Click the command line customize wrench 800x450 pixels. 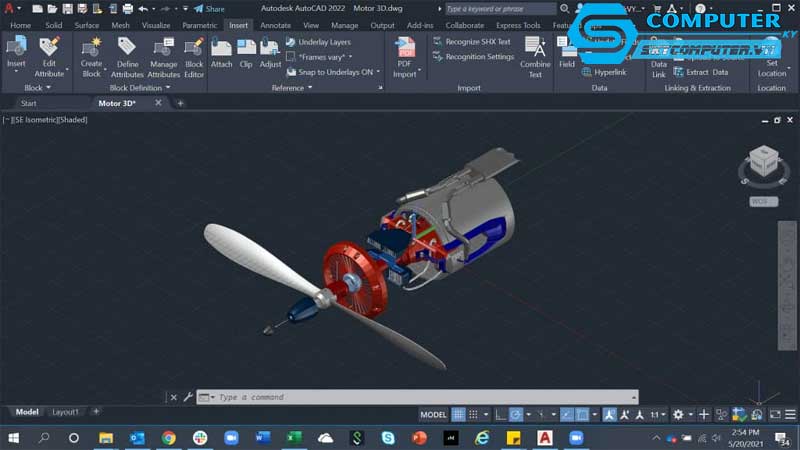[188, 397]
